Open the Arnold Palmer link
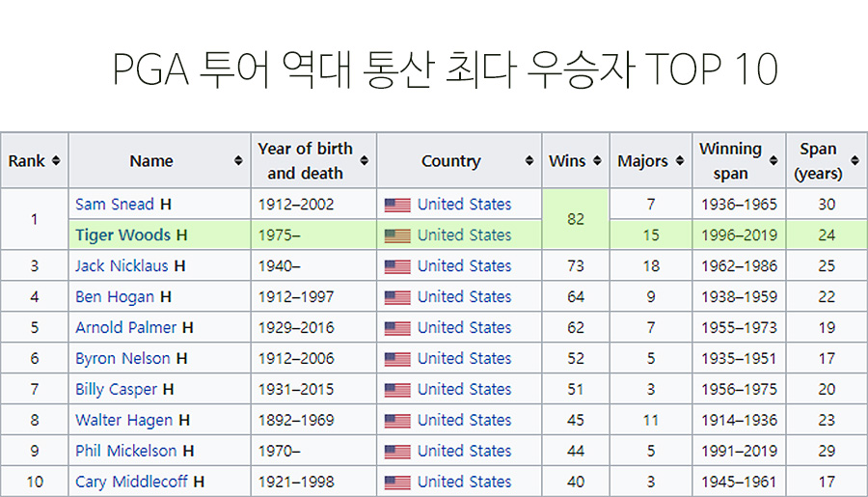 click(125, 327)
